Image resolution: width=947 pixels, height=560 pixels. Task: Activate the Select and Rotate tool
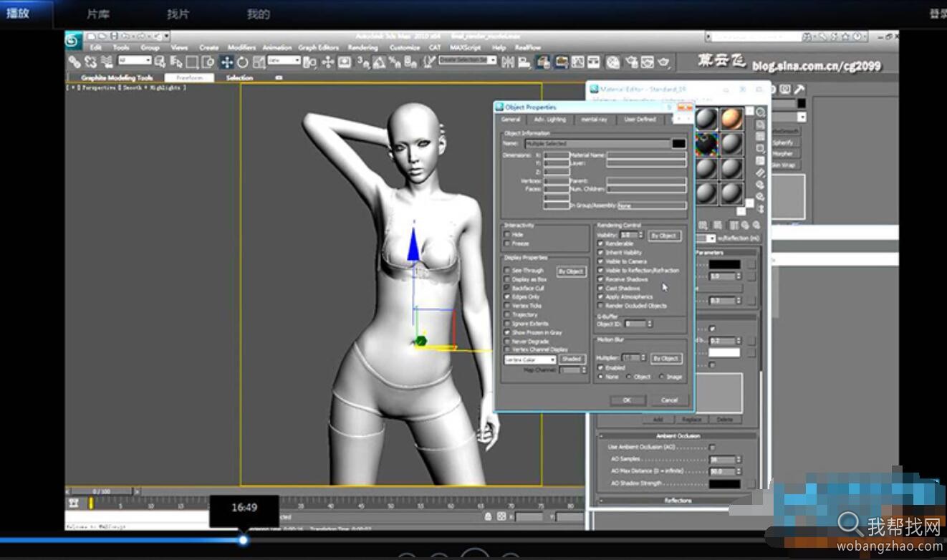click(242, 62)
